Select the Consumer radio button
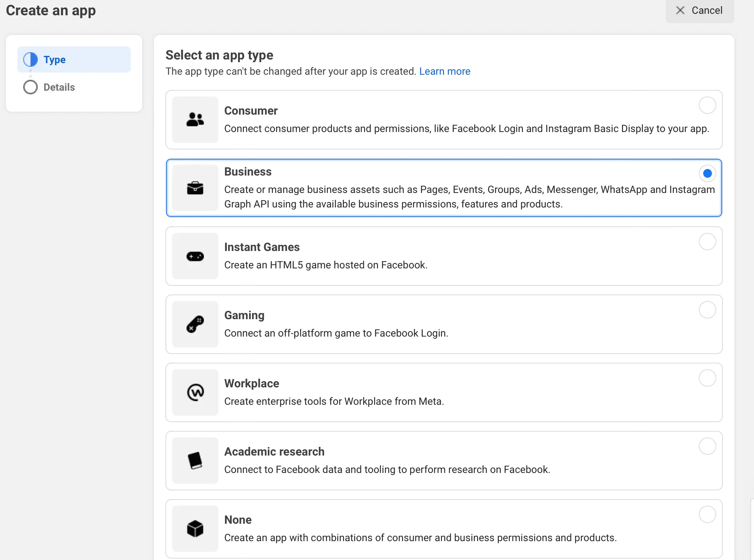The image size is (754, 560). pos(707,105)
